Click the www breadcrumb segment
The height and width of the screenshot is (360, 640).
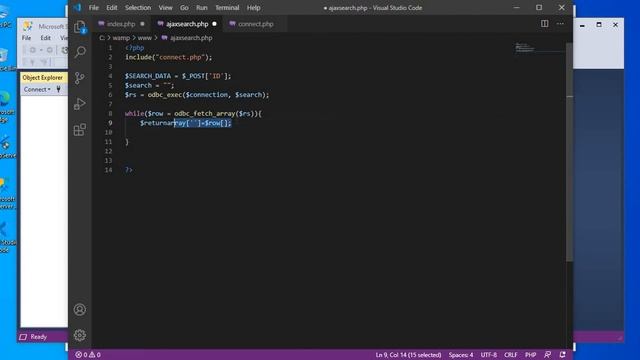point(144,38)
